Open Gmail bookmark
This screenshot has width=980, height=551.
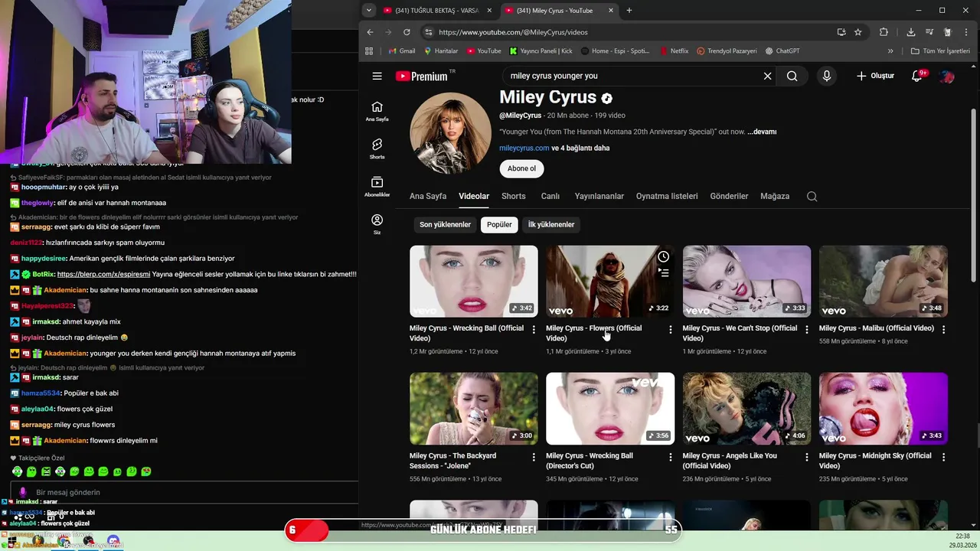(402, 51)
